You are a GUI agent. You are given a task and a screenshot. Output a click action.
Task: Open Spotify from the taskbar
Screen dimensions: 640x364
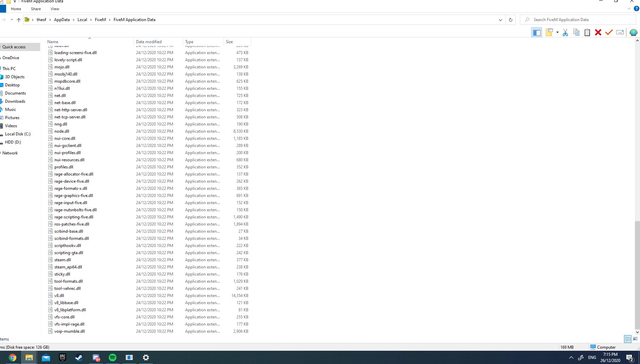tap(113, 358)
